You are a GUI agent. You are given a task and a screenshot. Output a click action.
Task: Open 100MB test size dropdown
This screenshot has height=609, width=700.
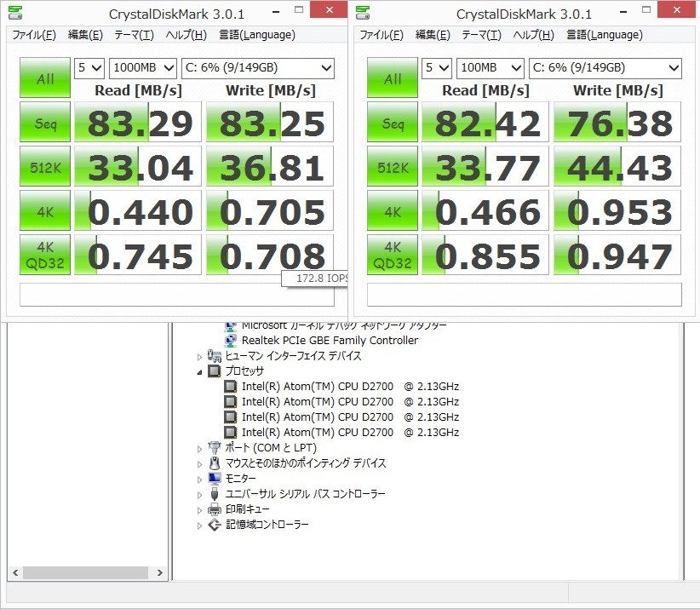(x=491, y=68)
